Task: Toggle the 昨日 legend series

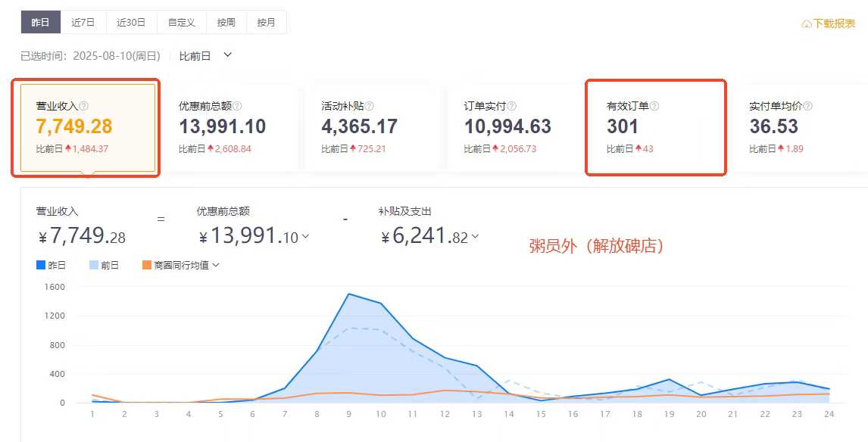Action: [51, 265]
